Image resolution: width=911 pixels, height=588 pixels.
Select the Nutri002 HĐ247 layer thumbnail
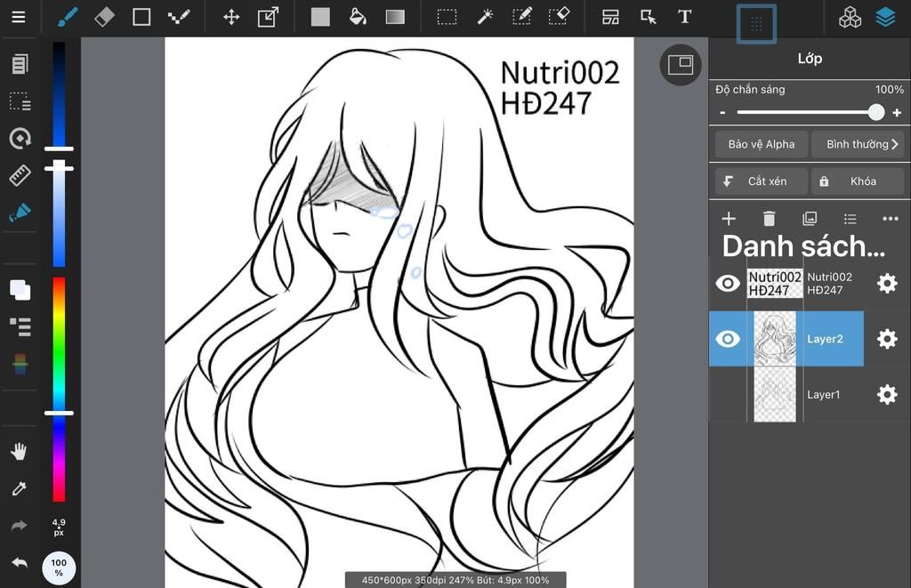pos(775,283)
